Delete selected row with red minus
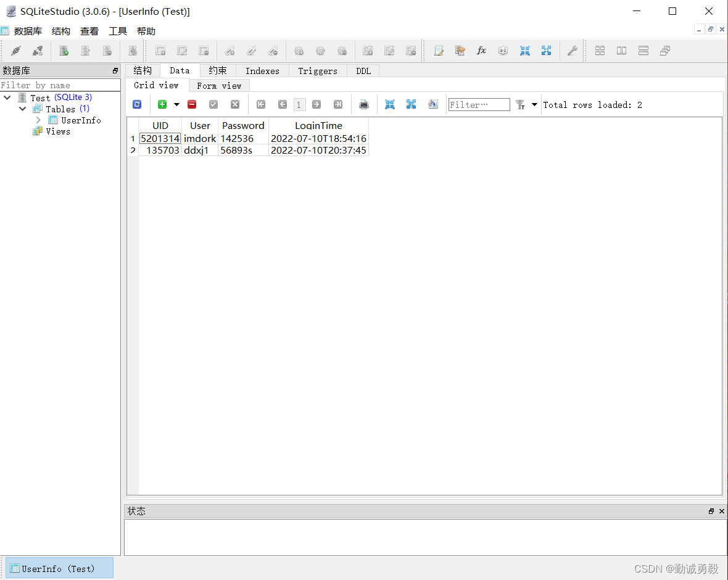The width and height of the screenshot is (728, 580). pyautogui.click(x=192, y=104)
